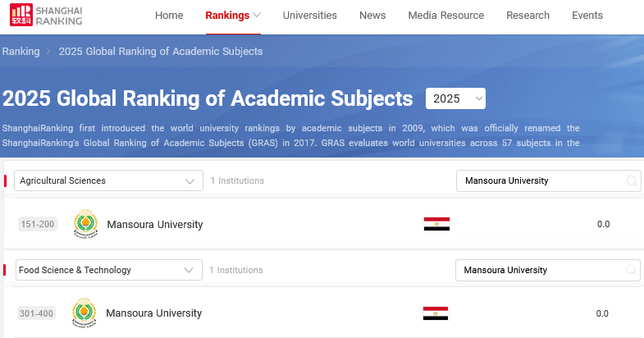Click the Ranking breadcrumb link
Viewport: 644px width, 338px height.
21,52
